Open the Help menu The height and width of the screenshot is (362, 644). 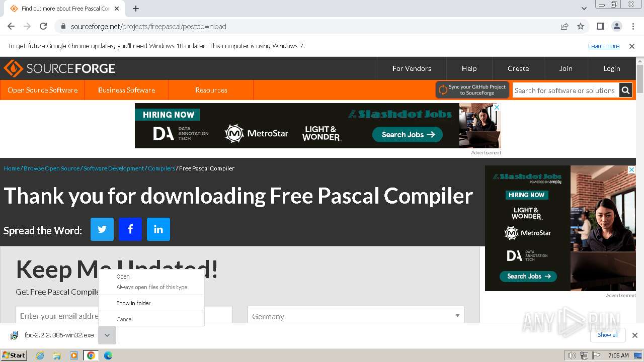[x=469, y=68]
